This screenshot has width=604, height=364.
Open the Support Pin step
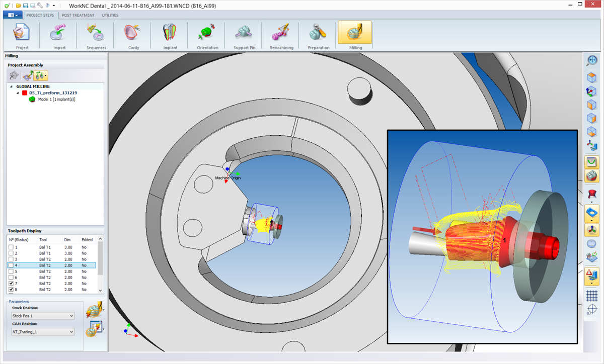(245, 36)
